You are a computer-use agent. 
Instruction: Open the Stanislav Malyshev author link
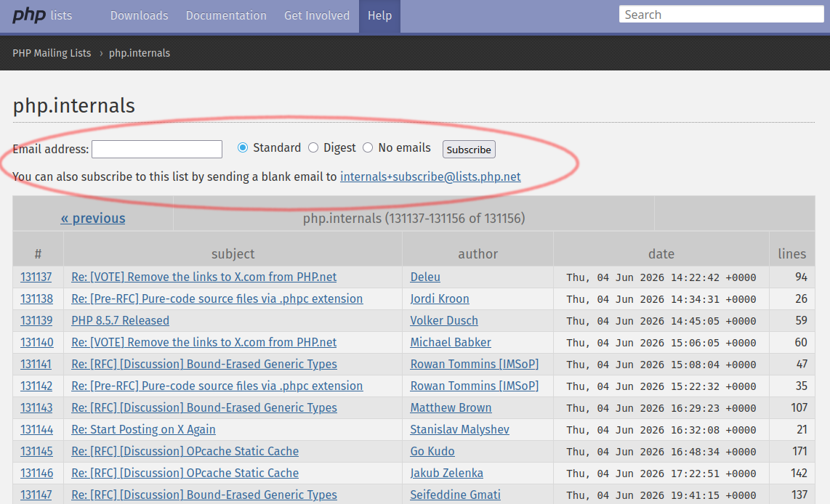[x=459, y=429]
